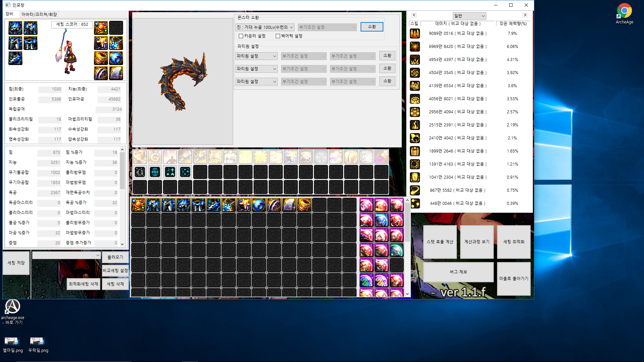Click the 인포마공 value 45682 field
The height and width of the screenshot is (362, 644).
pyautogui.click(x=109, y=99)
